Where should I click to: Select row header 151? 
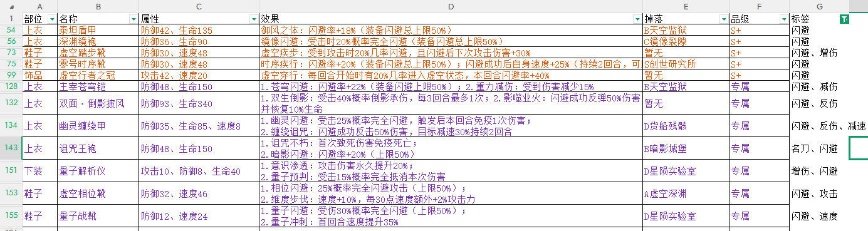pyautogui.click(x=11, y=171)
